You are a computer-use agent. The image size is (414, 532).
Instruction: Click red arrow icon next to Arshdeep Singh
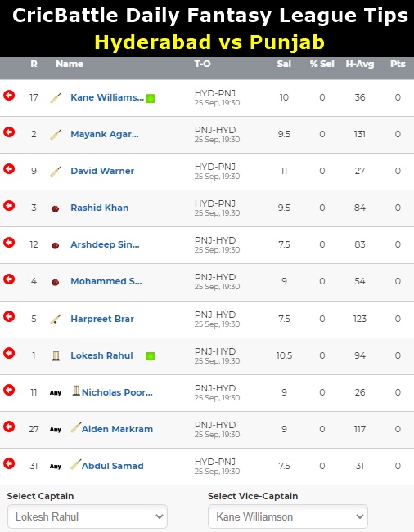tap(9, 242)
